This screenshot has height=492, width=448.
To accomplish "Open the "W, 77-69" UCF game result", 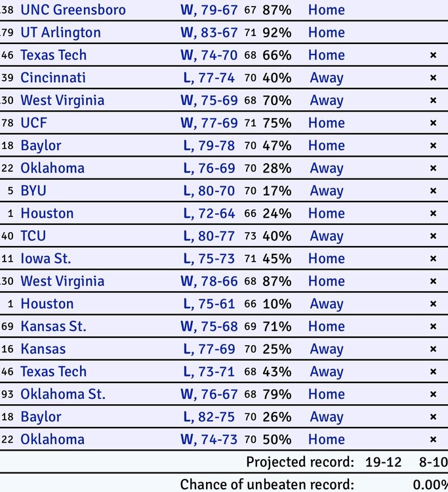I will (209, 123).
